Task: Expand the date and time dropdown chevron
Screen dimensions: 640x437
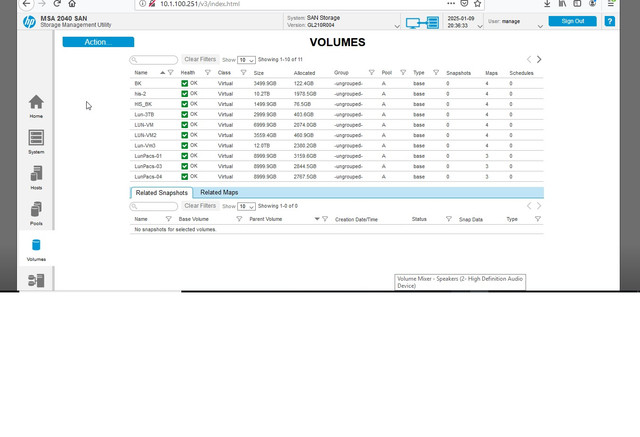Action: (x=480, y=26)
